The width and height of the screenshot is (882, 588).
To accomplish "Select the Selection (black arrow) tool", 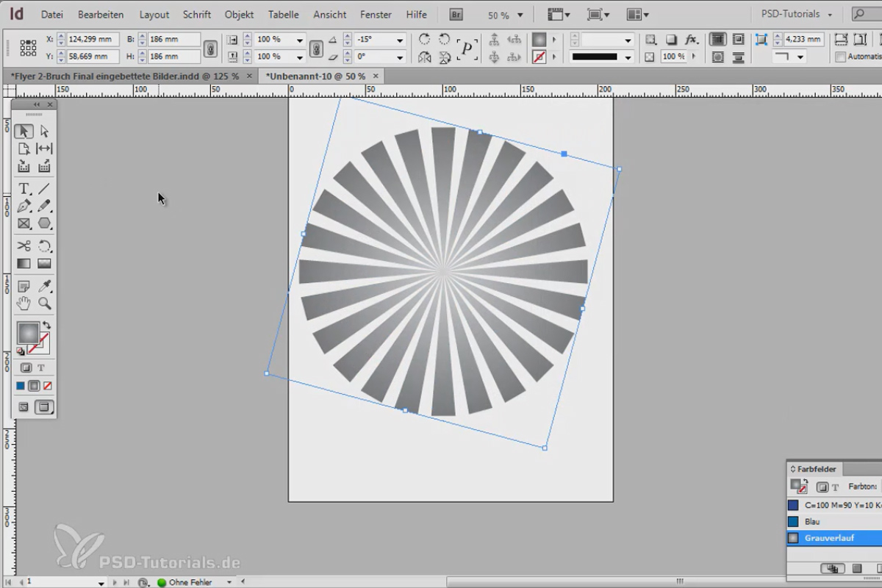I will [x=24, y=131].
